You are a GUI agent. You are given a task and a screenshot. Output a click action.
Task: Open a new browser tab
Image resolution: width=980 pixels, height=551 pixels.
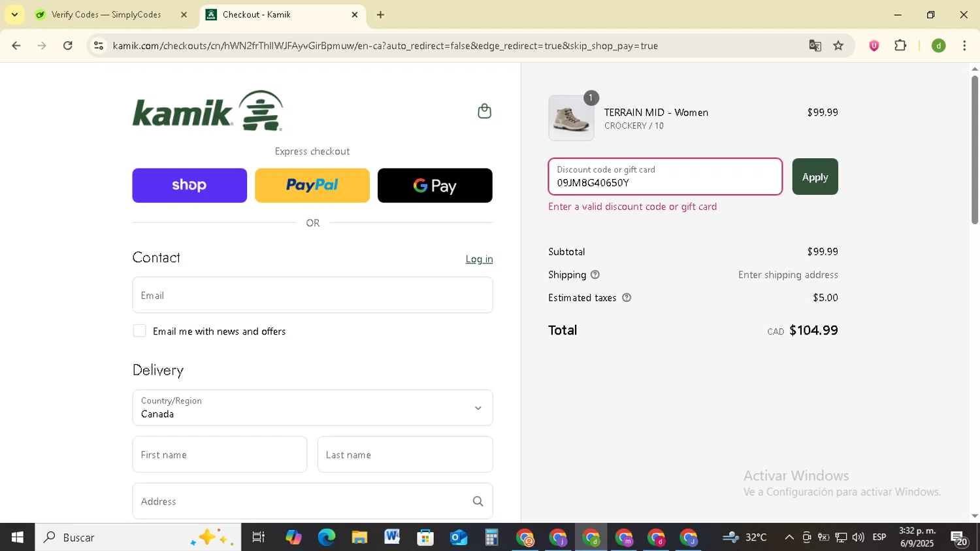click(381, 14)
